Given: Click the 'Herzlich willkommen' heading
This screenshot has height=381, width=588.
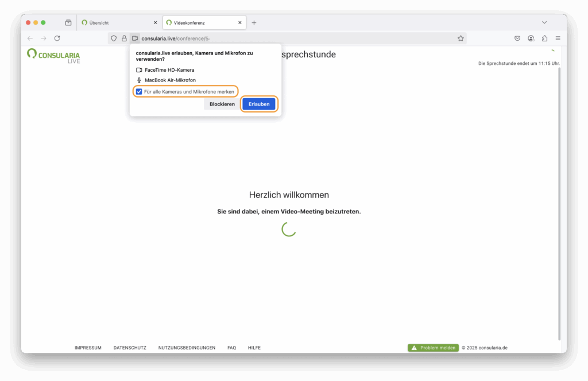Looking at the screenshot, I should (289, 195).
